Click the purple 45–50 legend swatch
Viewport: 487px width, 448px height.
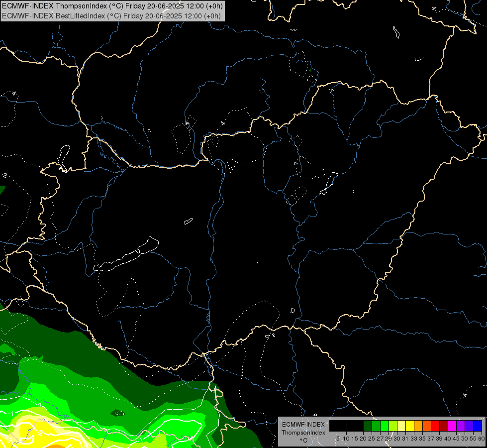461,426
